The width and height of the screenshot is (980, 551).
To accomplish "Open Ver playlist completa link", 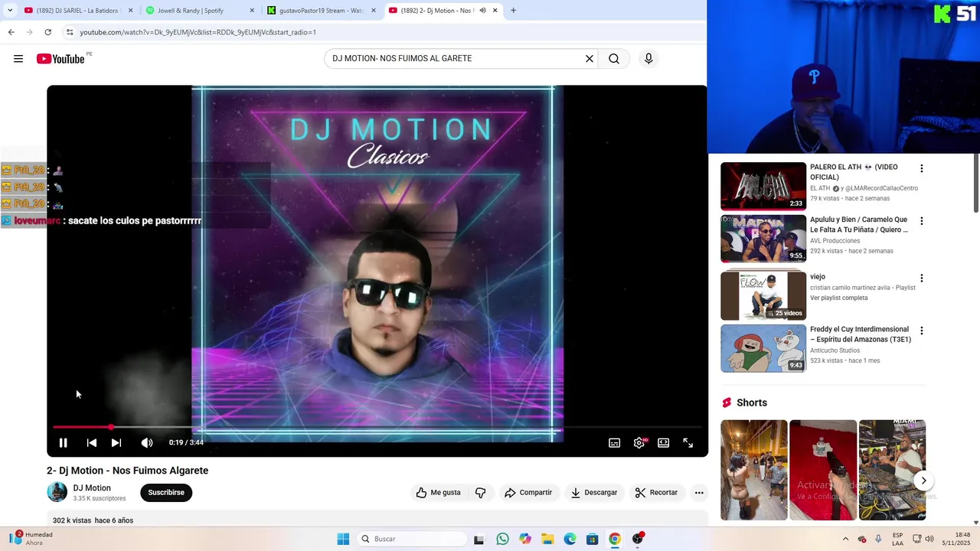I will coord(839,298).
